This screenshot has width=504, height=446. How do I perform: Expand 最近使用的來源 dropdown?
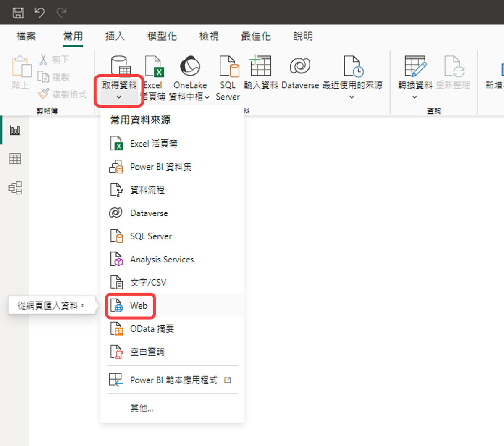click(x=352, y=97)
